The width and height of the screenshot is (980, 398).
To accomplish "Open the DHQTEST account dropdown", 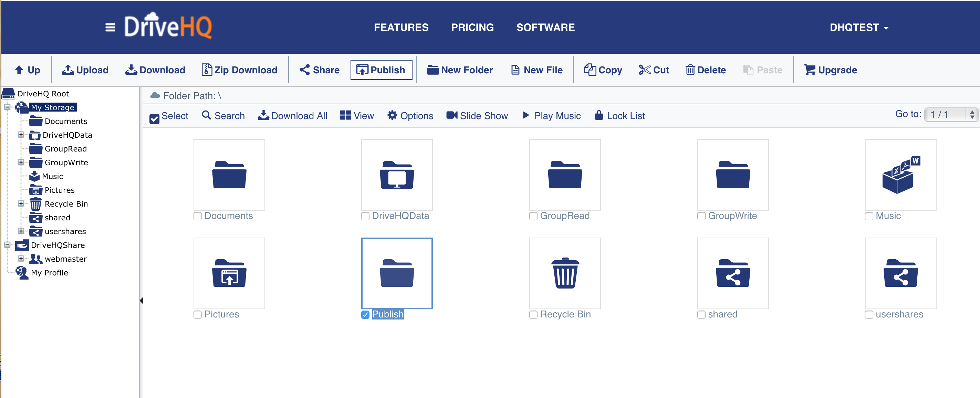I will point(859,28).
